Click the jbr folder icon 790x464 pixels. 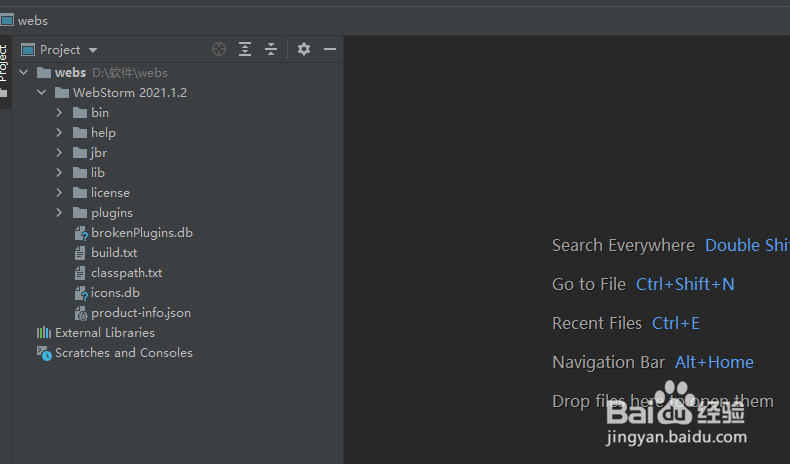(80, 153)
